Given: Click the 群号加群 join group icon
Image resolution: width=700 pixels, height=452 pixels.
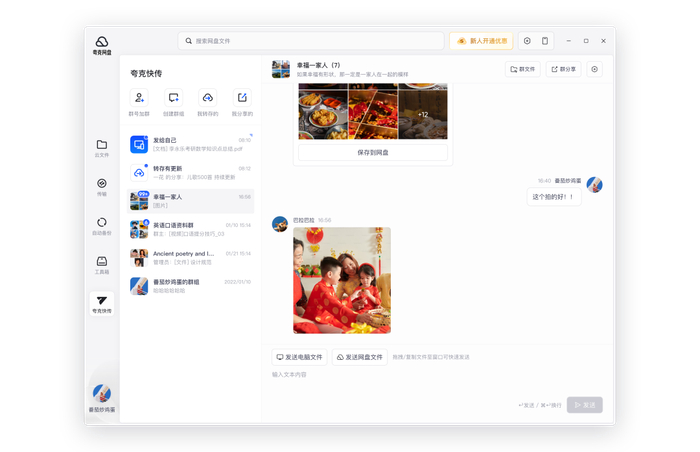Looking at the screenshot, I should click(139, 98).
